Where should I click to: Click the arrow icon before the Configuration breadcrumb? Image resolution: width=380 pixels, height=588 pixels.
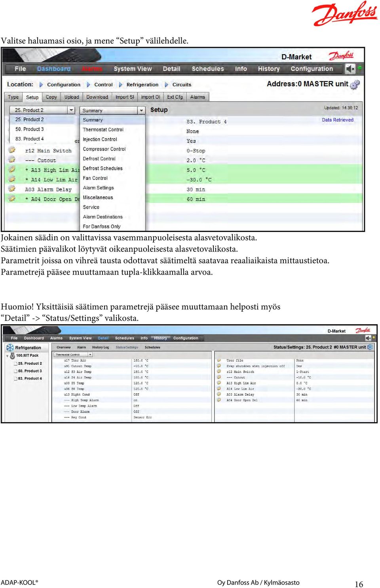click(41, 85)
